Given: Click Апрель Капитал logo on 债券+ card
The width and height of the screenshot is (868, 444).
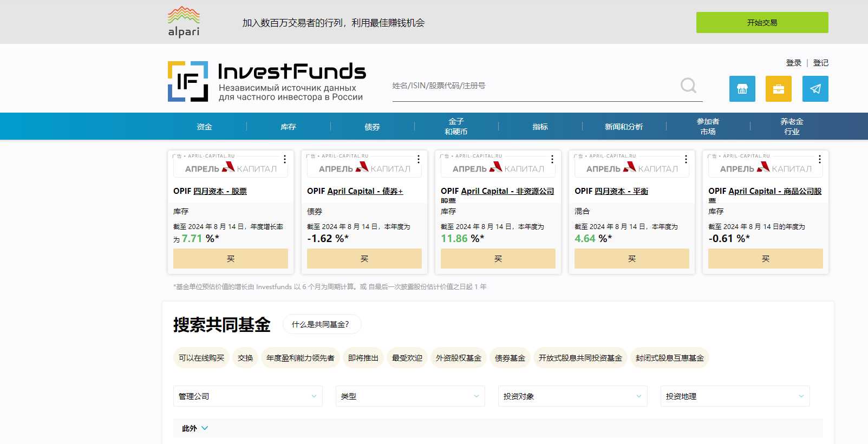Looking at the screenshot, I should [364, 168].
